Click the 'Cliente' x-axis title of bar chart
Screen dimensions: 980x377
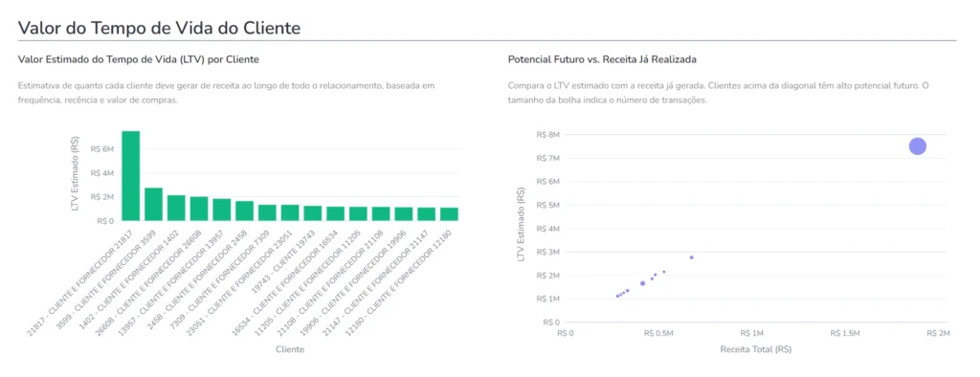click(x=290, y=349)
